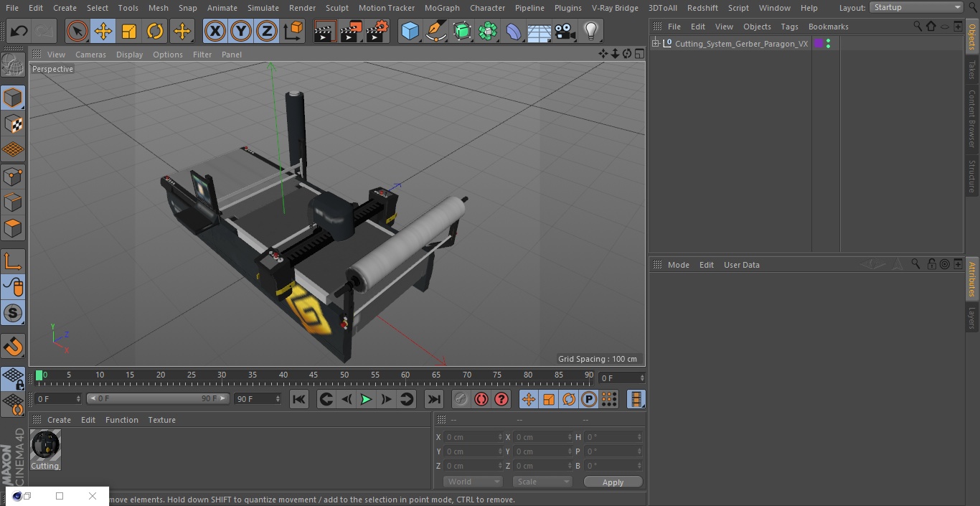Image resolution: width=980 pixels, height=506 pixels.
Task: Switch to the Attributes tab
Action: (972, 280)
